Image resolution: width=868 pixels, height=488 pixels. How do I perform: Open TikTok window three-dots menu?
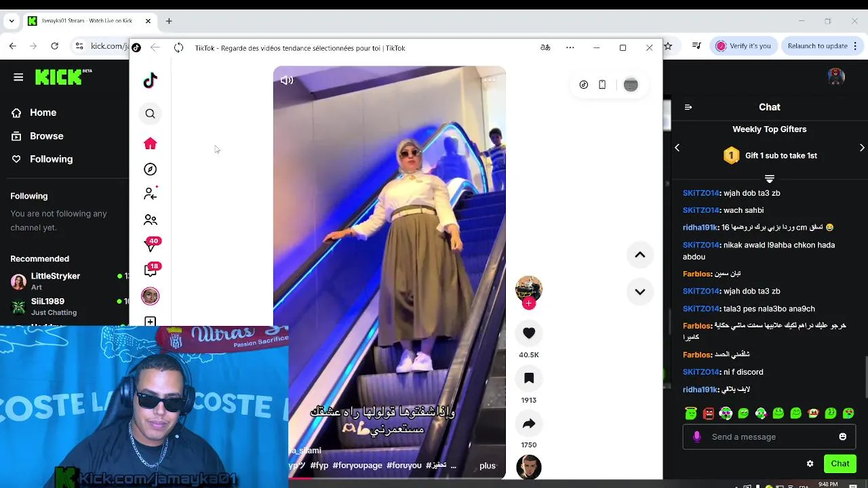click(x=570, y=47)
